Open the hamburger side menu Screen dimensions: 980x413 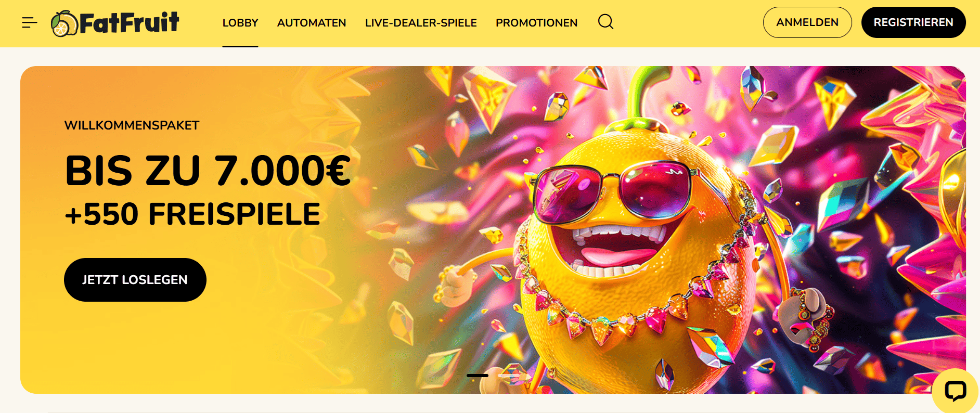[30, 22]
